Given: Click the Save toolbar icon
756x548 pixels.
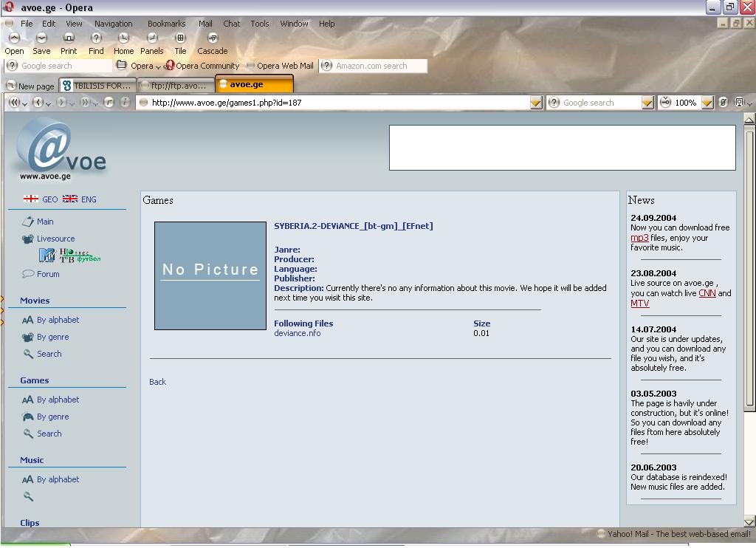Looking at the screenshot, I should point(41,38).
